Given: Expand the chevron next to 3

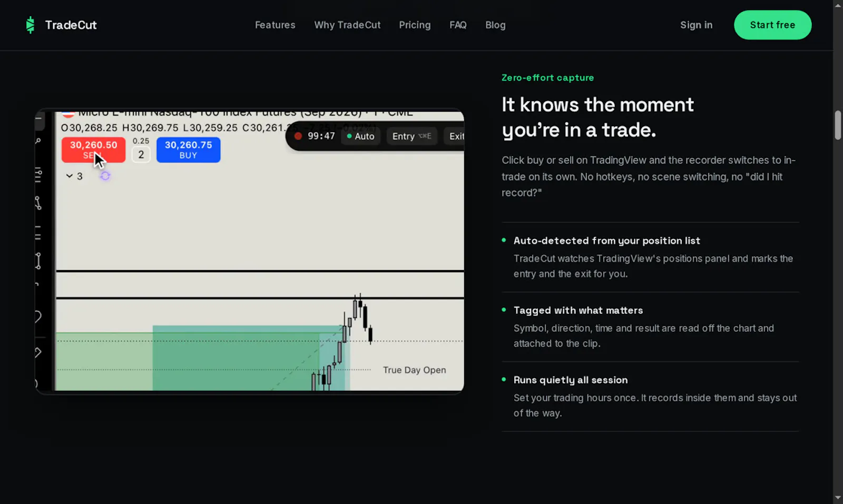Looking at the screenshot, I should pyautogui.click(x=69, y=176).
